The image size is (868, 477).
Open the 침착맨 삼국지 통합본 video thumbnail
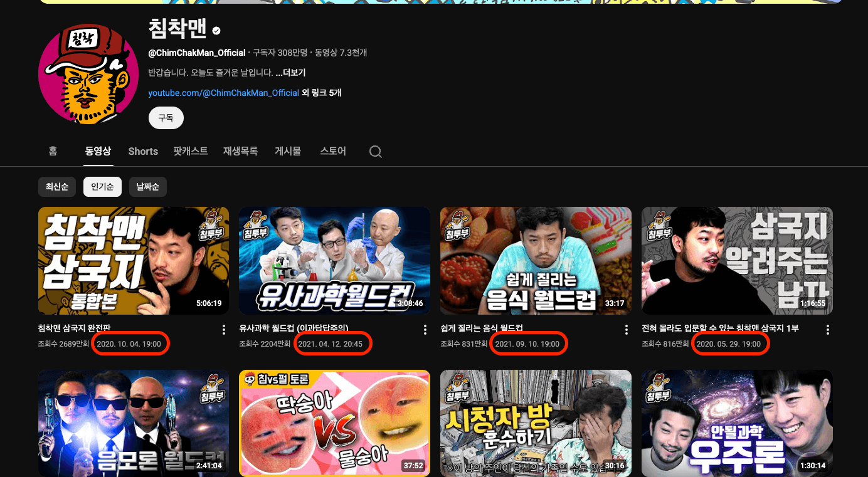[134, 260]
